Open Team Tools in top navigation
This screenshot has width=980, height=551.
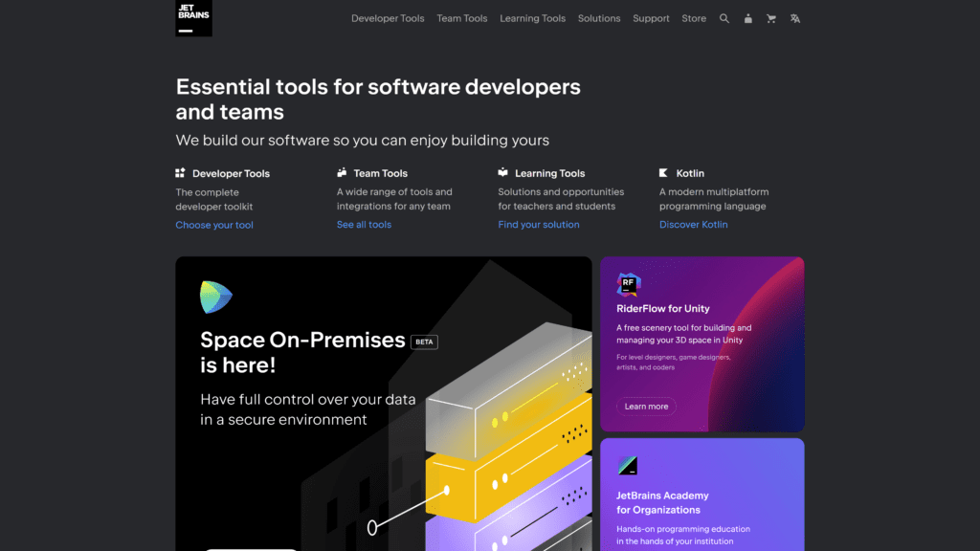pyautogui.click(x=462, y=19)
